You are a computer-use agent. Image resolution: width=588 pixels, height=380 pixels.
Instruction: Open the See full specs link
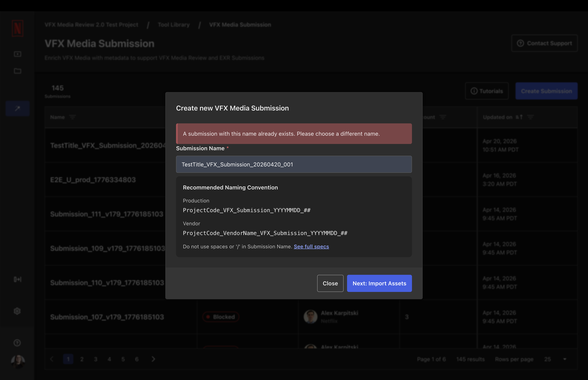(x=311, y=246)
